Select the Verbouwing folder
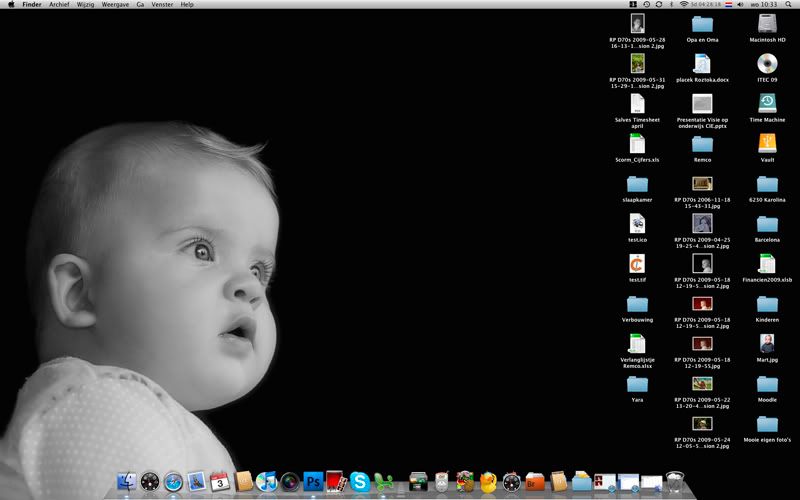 [x=637, y=305]
